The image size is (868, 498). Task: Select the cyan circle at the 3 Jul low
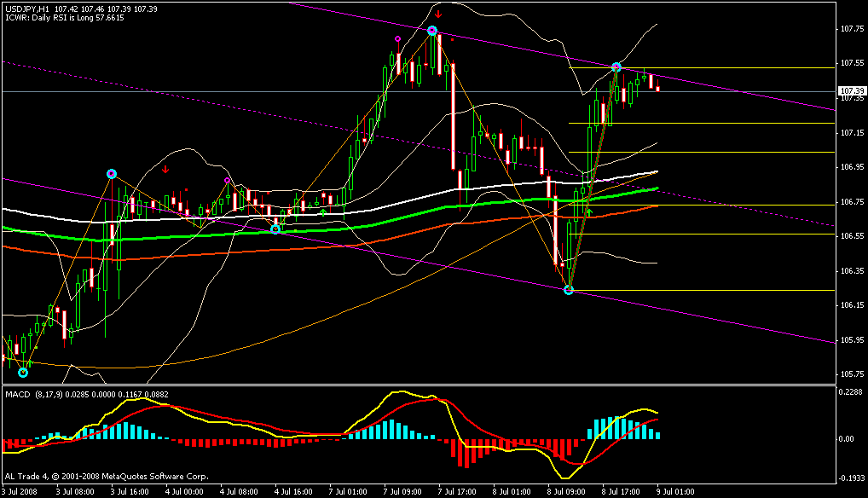coord(23,372)
